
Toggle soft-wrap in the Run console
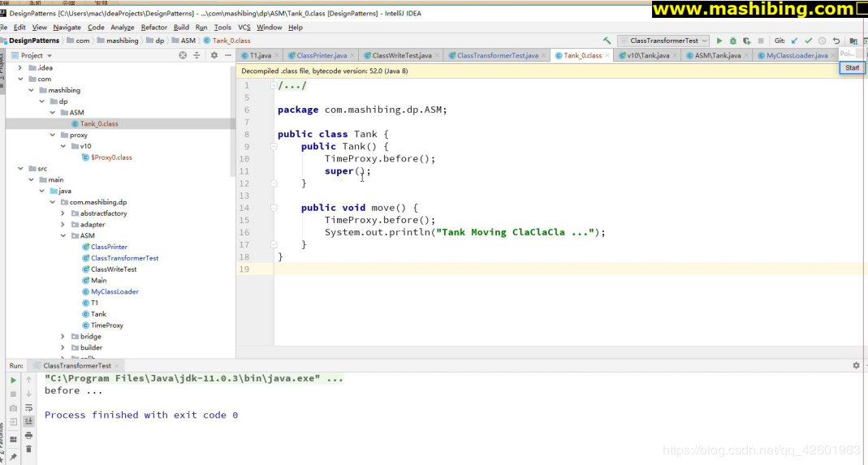coord(28,407)
